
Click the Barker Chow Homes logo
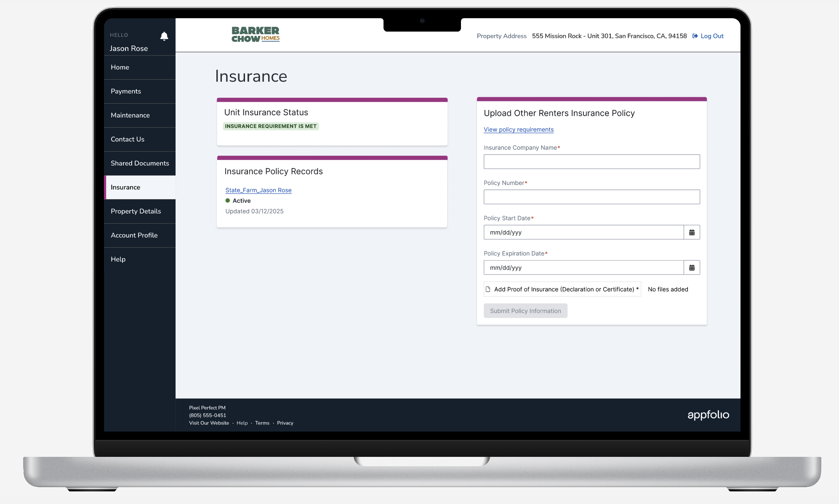coord(255,34)
